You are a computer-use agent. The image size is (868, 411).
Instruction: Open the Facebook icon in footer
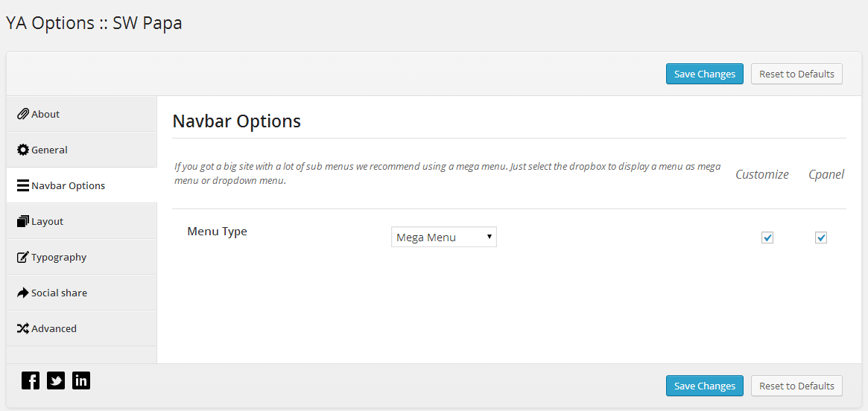[31, 380]
